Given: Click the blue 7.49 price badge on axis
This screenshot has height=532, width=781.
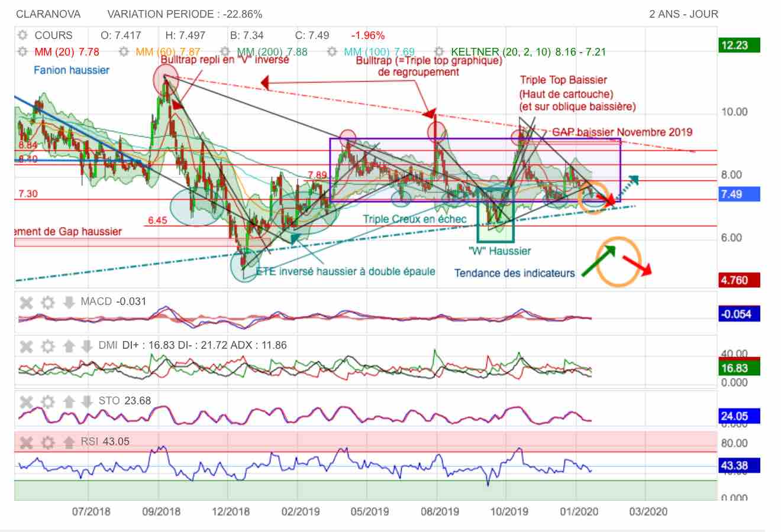Looking at the screenshot, I should point(738,194).
